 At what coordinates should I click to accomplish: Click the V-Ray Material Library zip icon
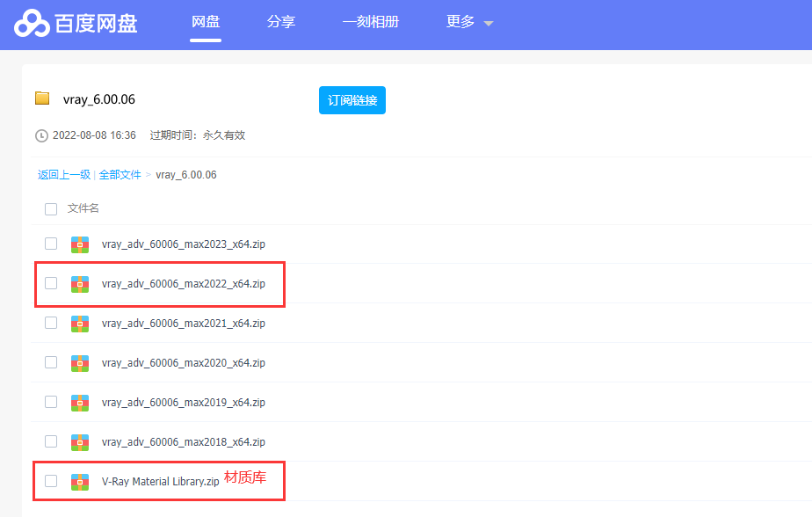click(80, 481)
